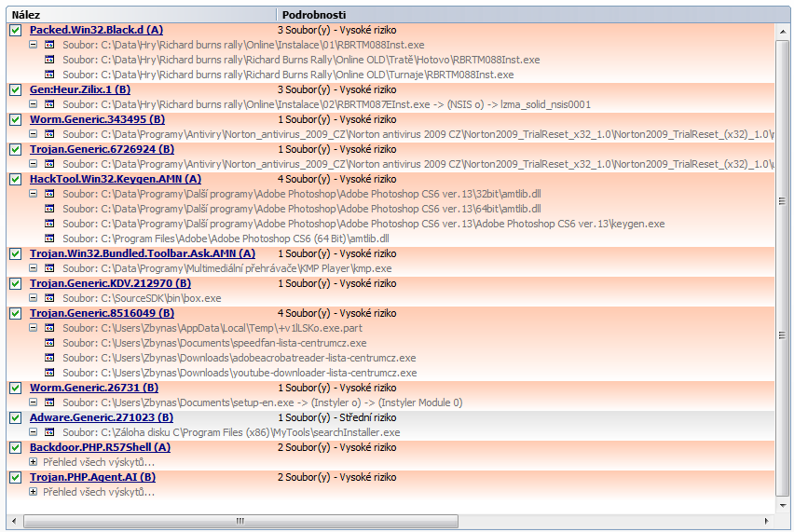The width and height of the screenshot is (794, 532).
Task: Click file icon for +v1lLSKo.exe.part
Action: pos(49,328)
